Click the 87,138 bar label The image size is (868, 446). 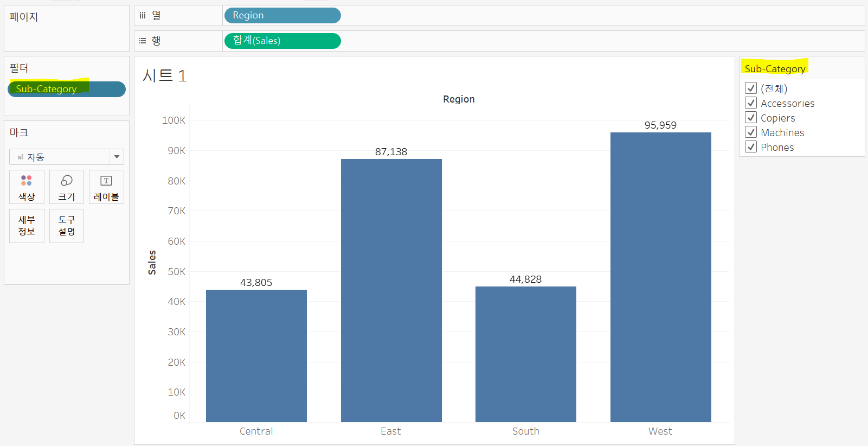[391, 152]
